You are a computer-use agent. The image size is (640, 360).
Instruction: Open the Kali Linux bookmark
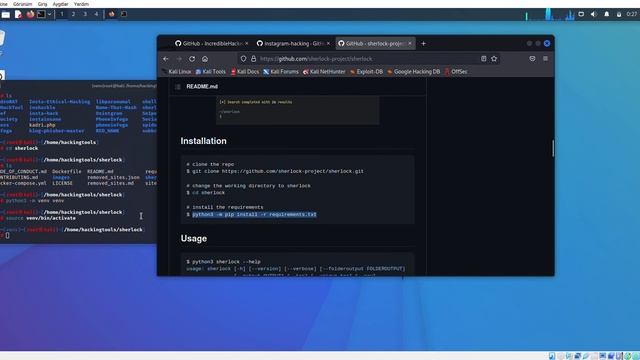[176, 71]
